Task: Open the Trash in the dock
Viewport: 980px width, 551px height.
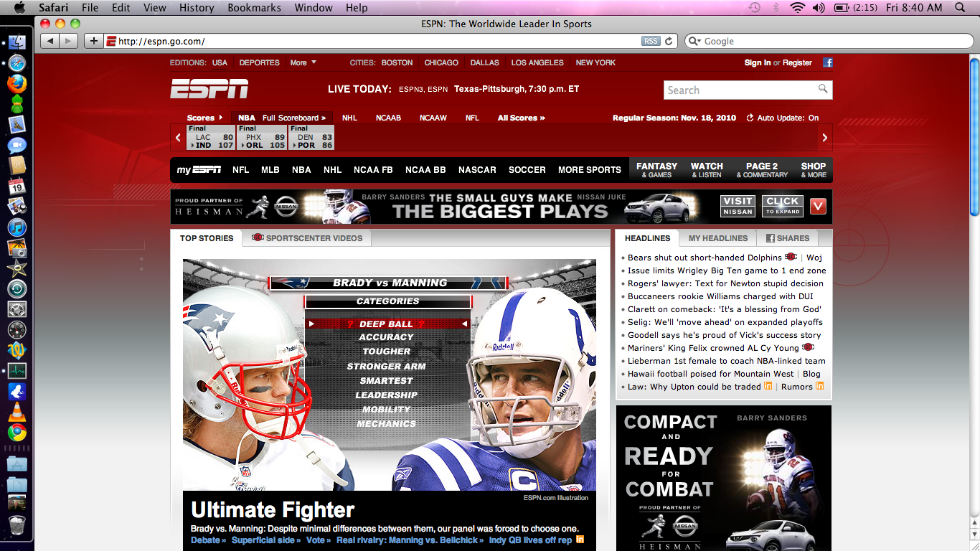Action: tap(17, 526)
